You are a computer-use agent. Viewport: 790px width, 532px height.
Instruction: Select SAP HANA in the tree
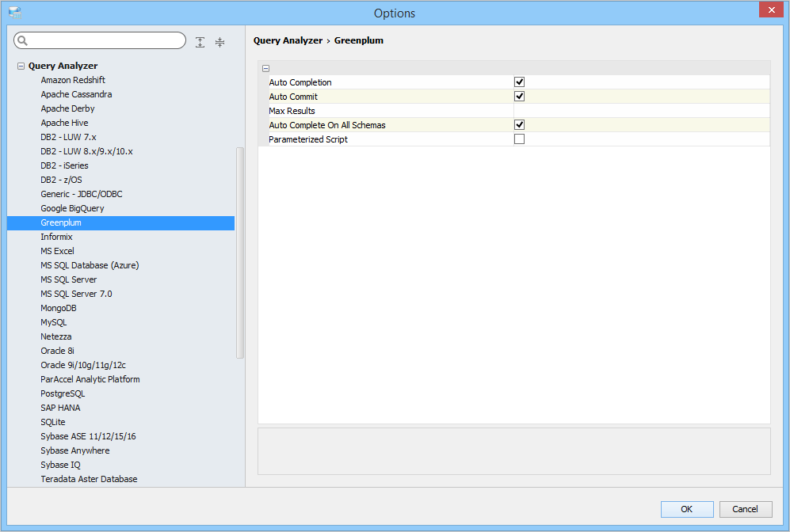(x=60, y=408)
